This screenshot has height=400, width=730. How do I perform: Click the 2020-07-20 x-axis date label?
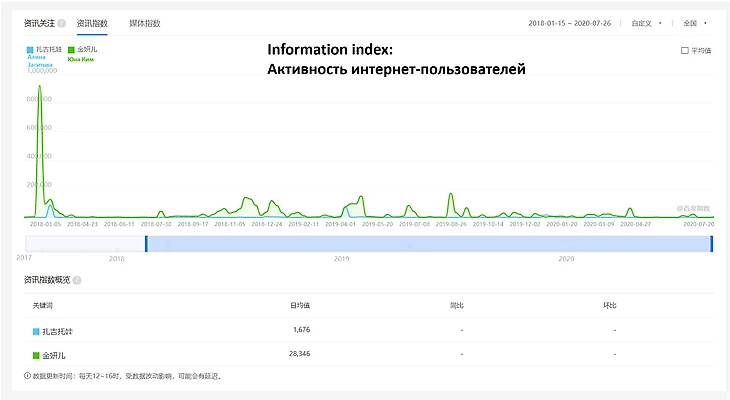pos(699,224)
